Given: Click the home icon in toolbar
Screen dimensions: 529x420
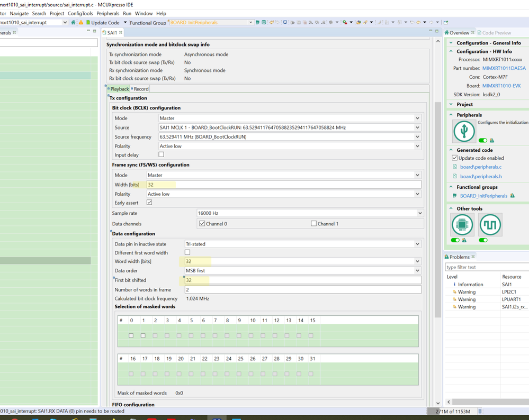Looking at the screenshot, I should click(x=73, y=22).
